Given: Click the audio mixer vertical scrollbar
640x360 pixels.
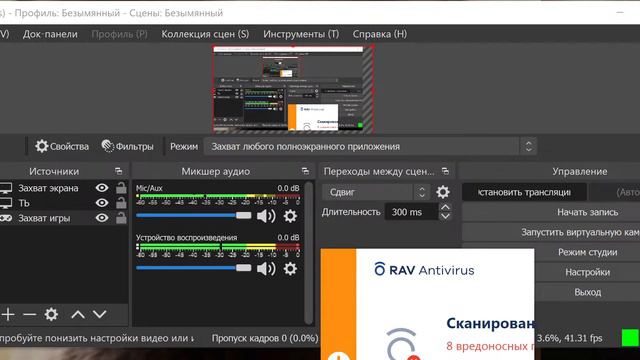Looking at the screenshot, I should [309, 252].
